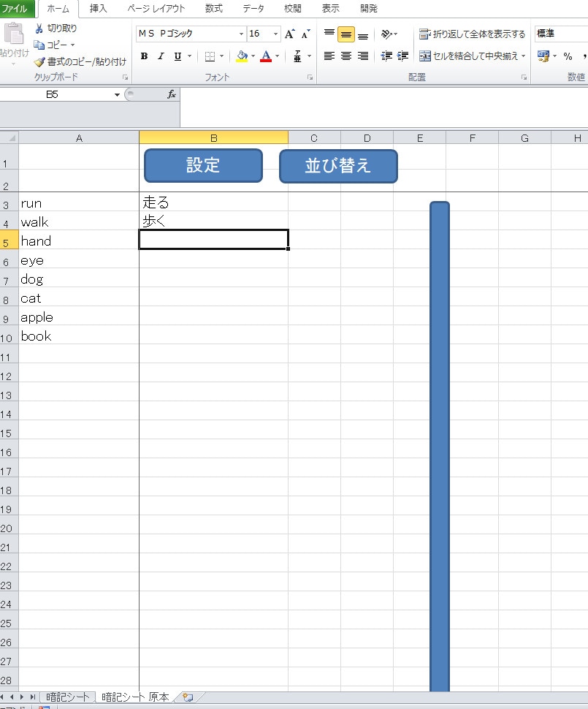The width and height of the screenshot is (588, 709).
Task: Click the 並び替え button on the sheet
Action: coord(338,166)
